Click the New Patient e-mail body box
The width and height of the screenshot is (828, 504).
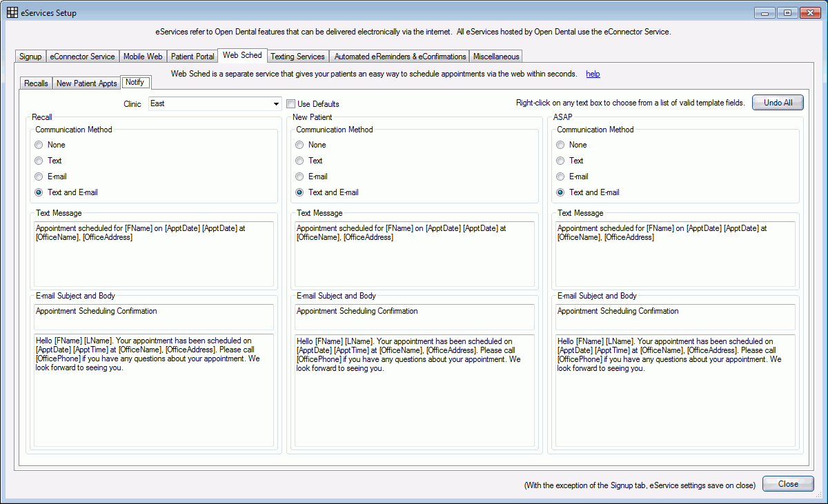(x=415, y=390)
